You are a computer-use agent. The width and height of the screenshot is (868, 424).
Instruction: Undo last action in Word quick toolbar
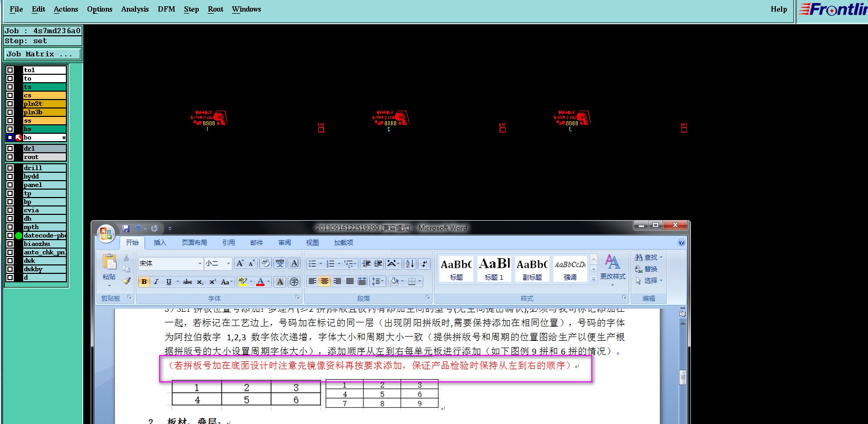138,228
